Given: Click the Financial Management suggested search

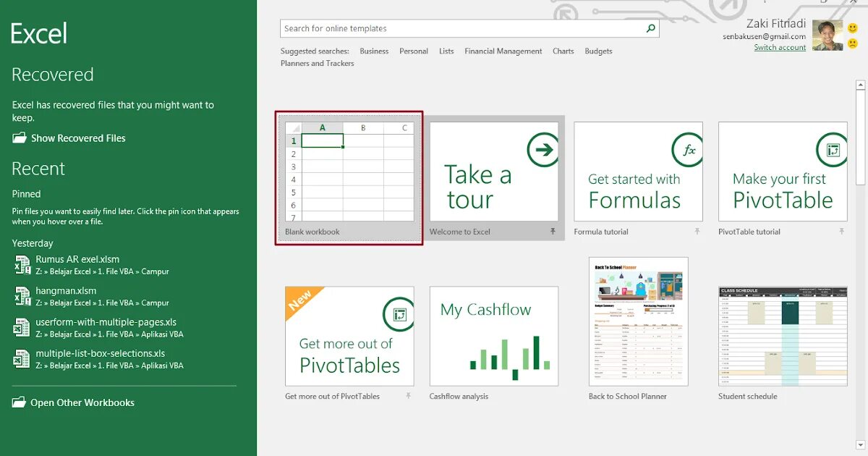Looking at the screenshot, I should 503,51.
